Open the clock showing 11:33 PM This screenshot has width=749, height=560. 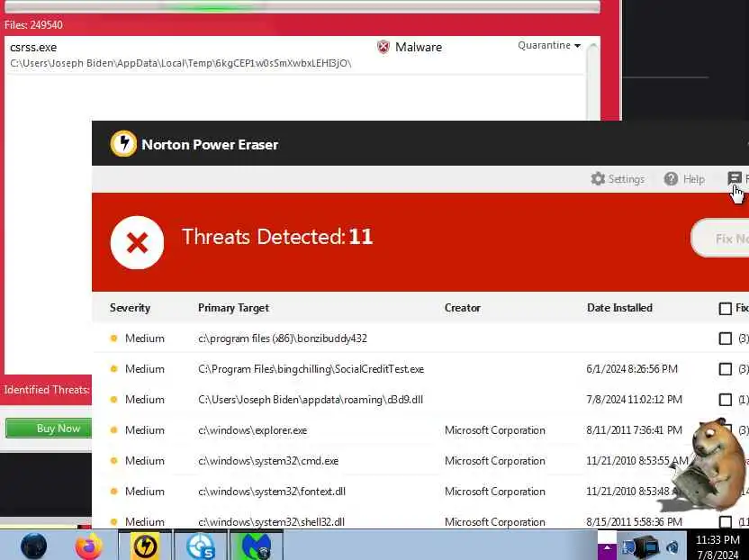(x=717, y=546)
